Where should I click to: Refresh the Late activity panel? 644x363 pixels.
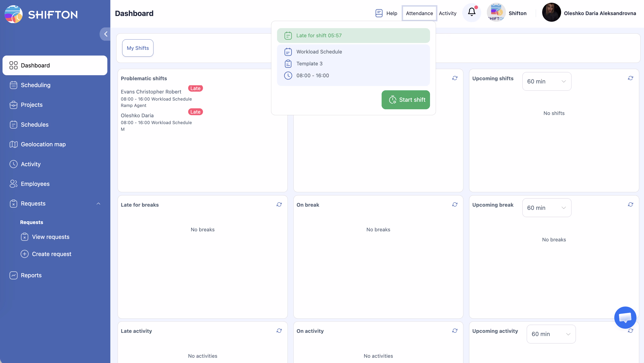tap(279, 331)
